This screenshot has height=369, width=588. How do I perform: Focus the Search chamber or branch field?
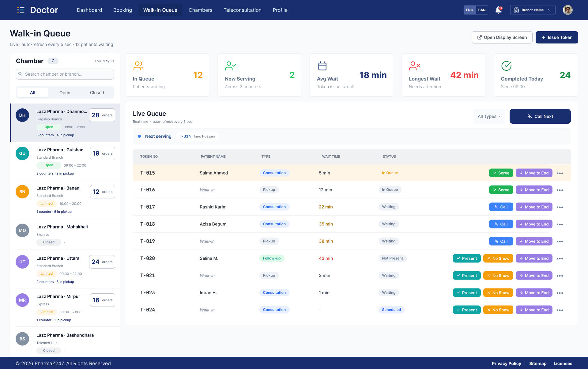pos(65,74)
